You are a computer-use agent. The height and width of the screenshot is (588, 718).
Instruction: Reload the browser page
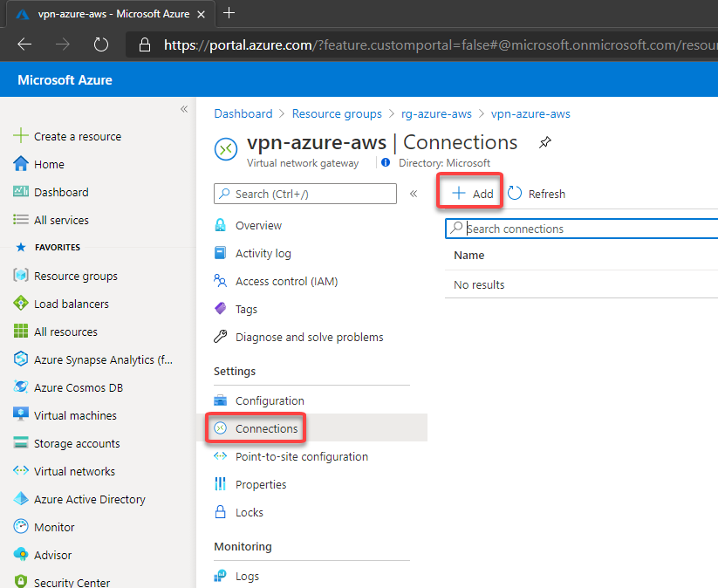point(100,44)
